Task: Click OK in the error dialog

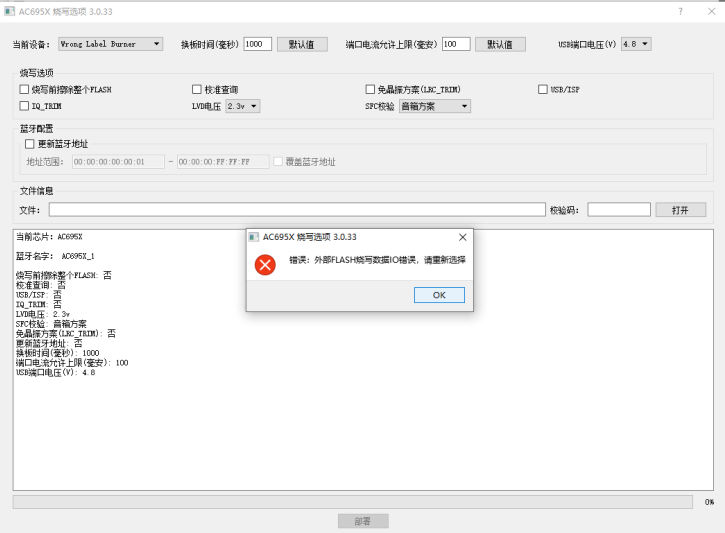Action: 439,295
